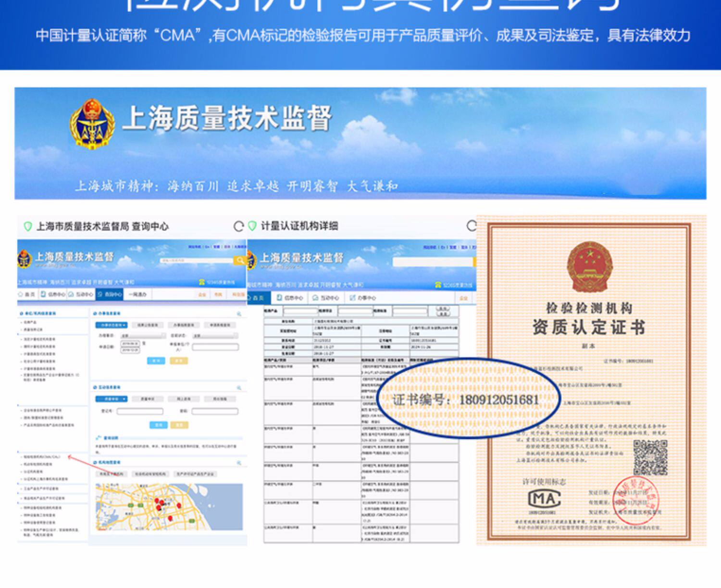Focus the search box in the 查询中心 header
Viewport: 721px width, 588px height.
[x=196, y=260]
